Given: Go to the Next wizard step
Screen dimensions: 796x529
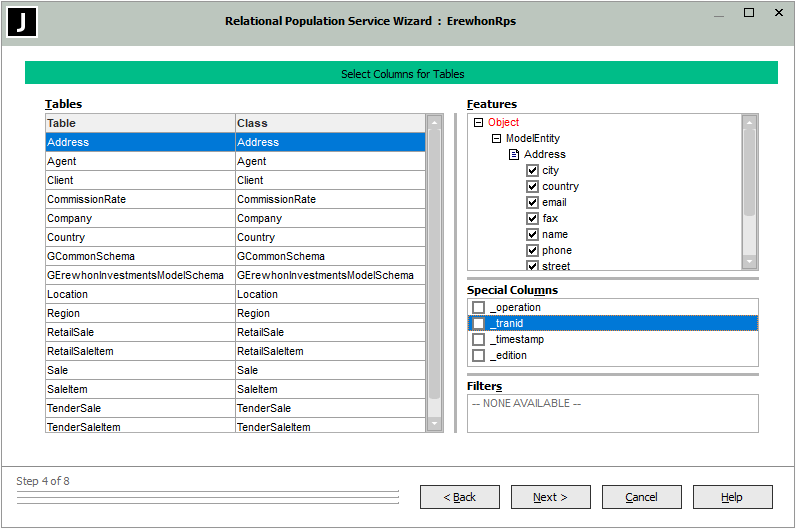Looking at the screenshot, I should click(x=550, y=497).
